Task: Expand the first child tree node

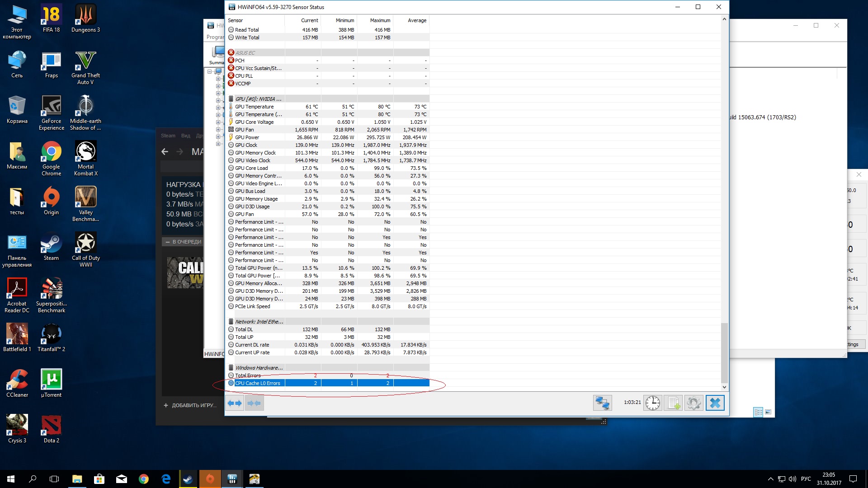Action: 218,79
